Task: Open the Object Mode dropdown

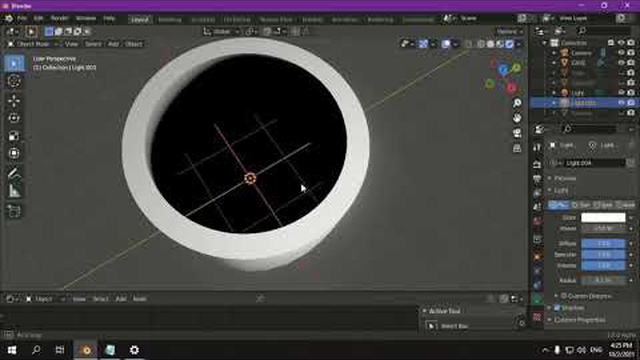Action: click(x=33, y=44)
